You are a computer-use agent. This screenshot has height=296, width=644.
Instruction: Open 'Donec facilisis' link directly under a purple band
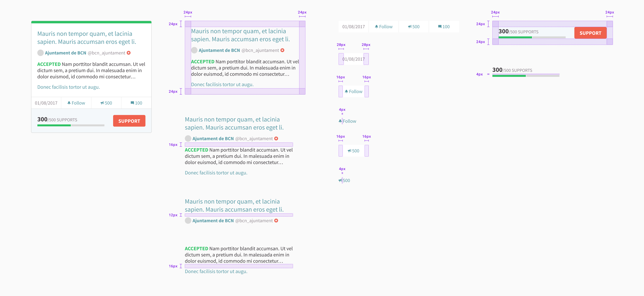click(x=216, y=271)
